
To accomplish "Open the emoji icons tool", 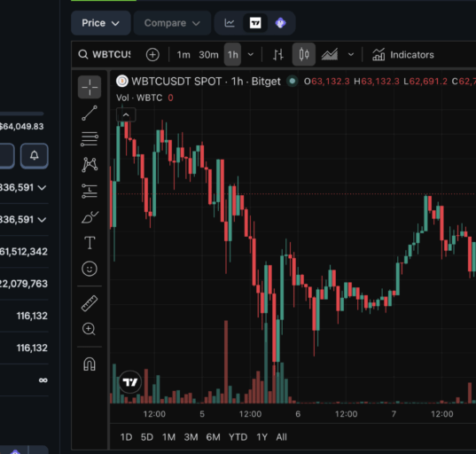I will coord(90,269).
